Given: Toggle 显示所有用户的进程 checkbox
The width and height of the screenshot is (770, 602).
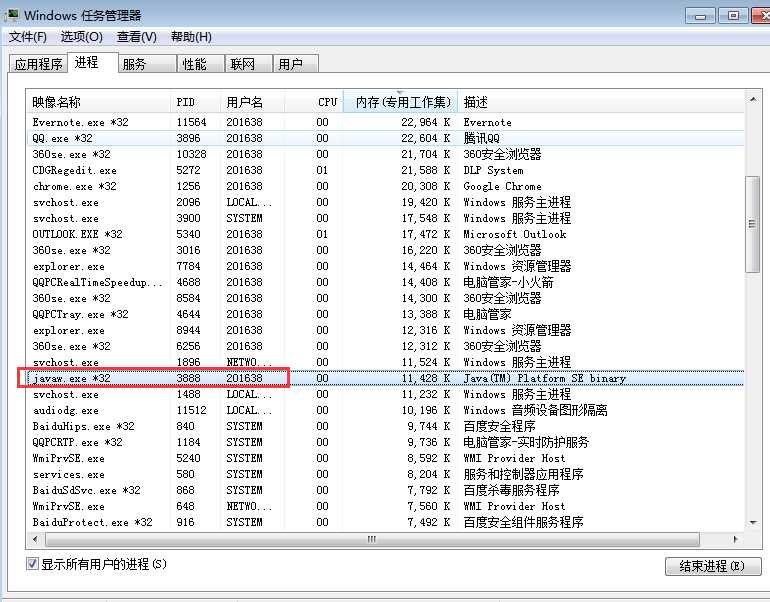Looking at the screenshot, I should coord(32,564).
